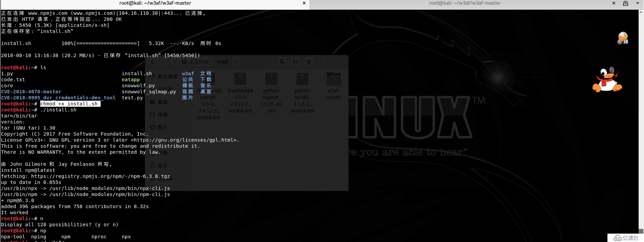
Task: Click 'CVE-2018-4878-master' directory name
Action: [x=31, y=92]
